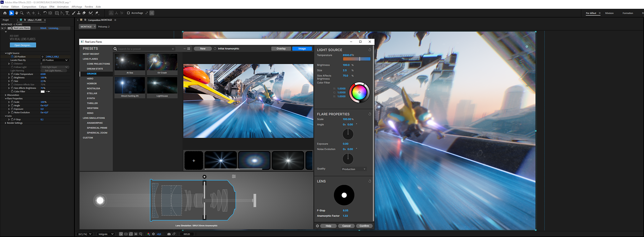Collapse the Lens group in Effects panel
Screen dimensions: 644x237
click(x=6, y=116)
